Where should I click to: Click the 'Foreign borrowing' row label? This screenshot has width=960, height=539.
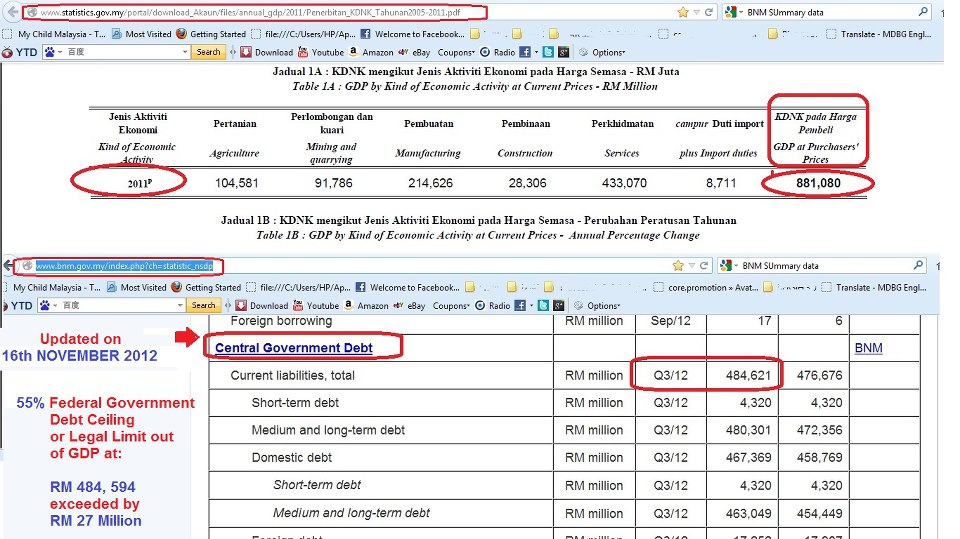281,321
